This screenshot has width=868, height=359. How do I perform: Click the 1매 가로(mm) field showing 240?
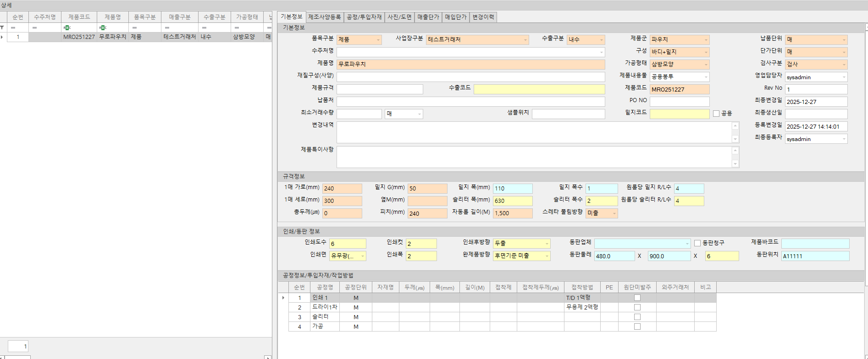point(342,189)
